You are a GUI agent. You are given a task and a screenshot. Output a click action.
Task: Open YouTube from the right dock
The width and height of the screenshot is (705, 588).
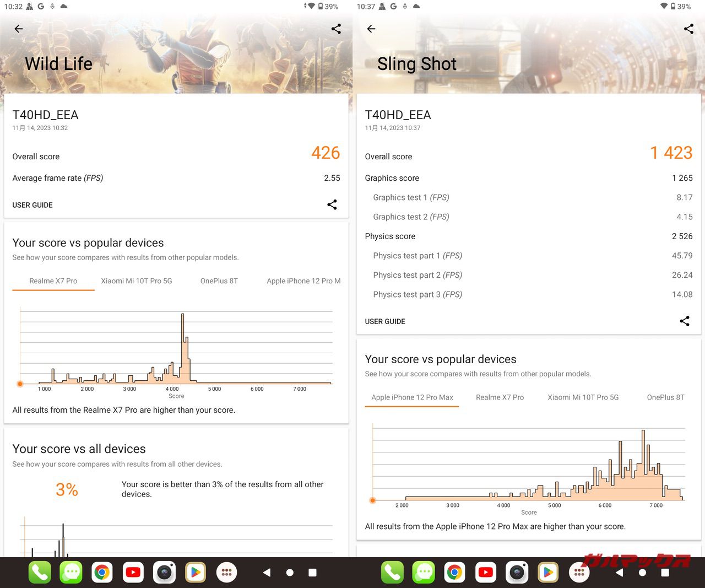(485, 573)
